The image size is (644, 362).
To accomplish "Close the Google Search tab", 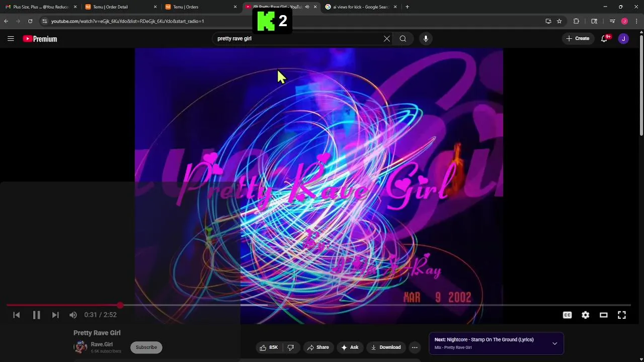I will coord(395,7).
